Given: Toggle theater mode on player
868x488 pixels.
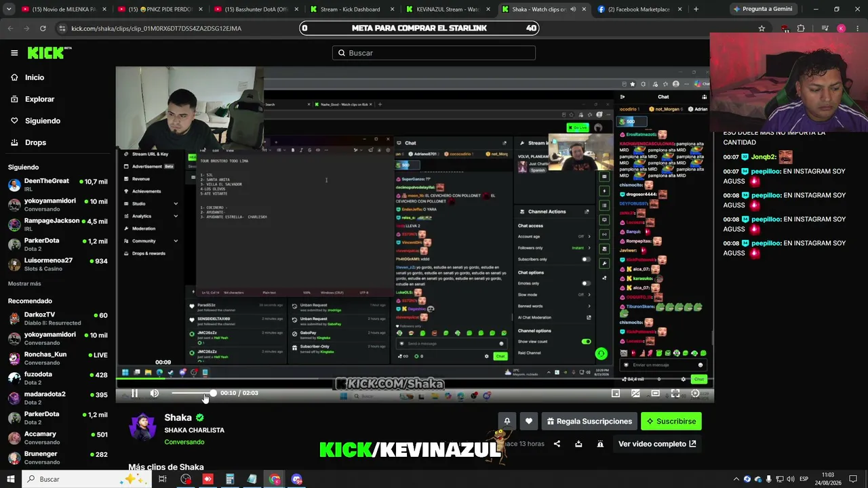Looking at the screenshot, I should [x=655, y=393].
